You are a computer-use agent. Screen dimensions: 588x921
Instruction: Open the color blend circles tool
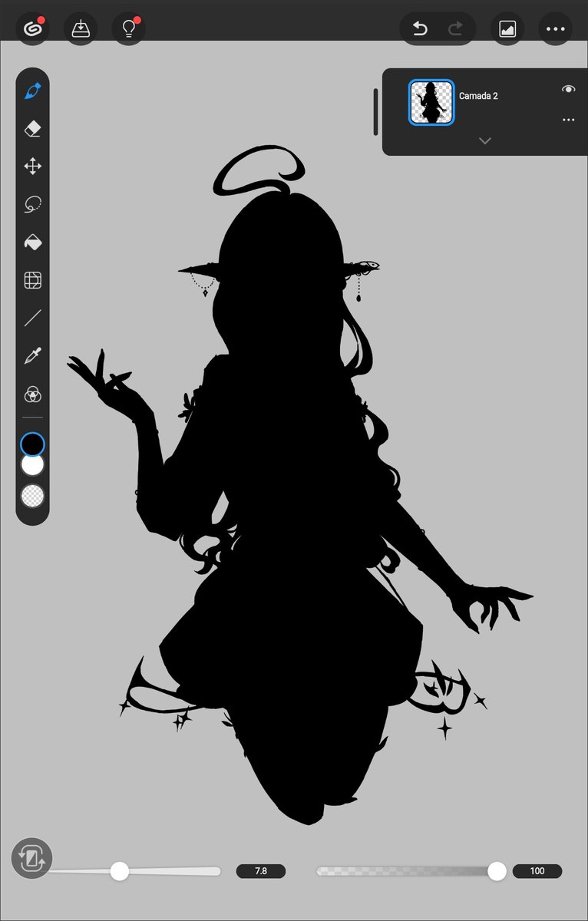point(32,394)
